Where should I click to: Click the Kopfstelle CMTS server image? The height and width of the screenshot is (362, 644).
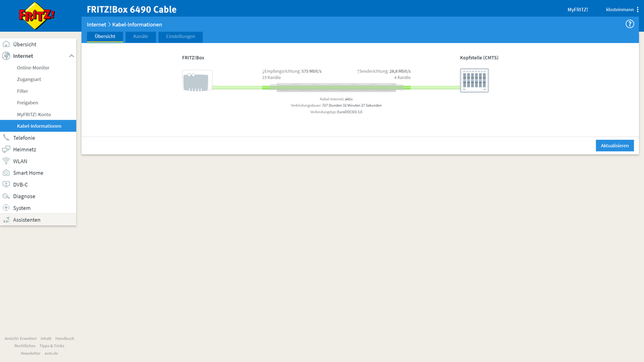click(x=474, y=81)
